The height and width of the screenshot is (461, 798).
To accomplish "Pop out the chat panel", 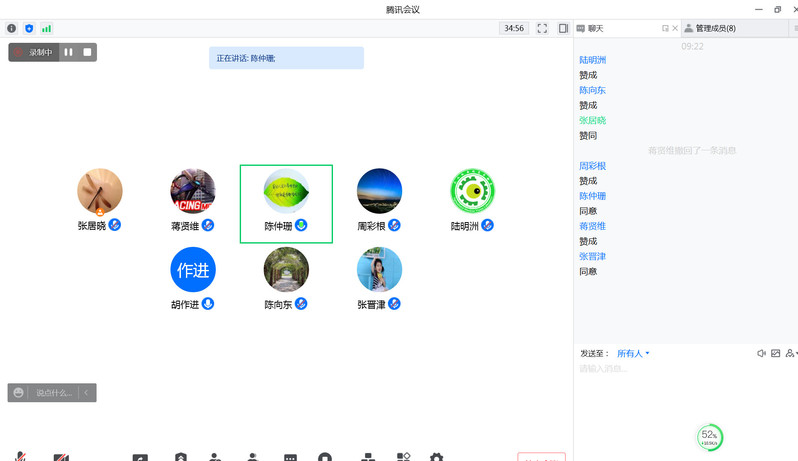I will tap(665, 29).
